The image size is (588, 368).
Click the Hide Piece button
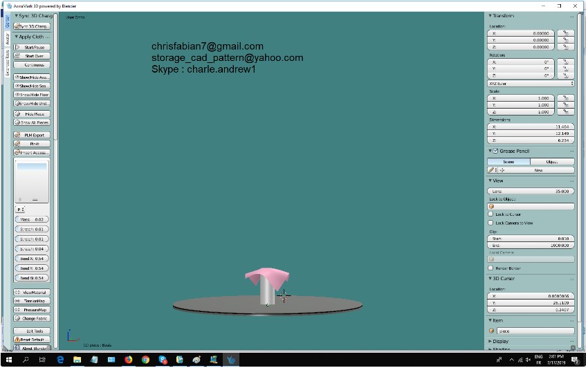coord(32,113)
